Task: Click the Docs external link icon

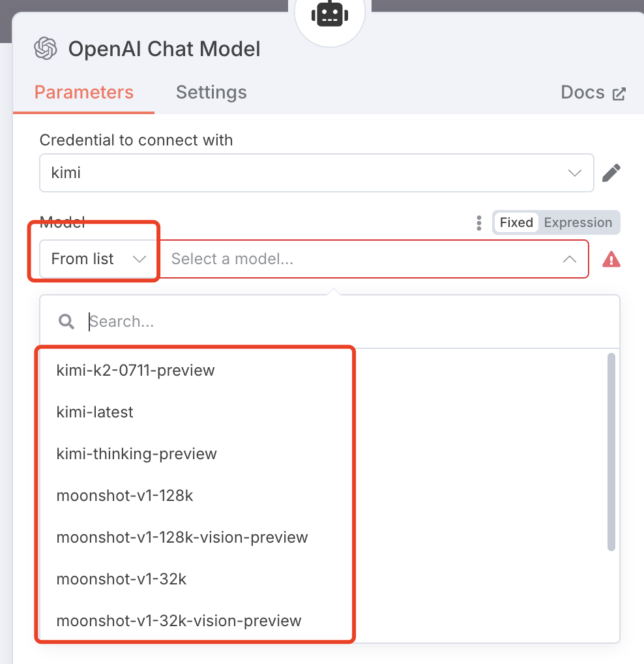Action: [x=619, y=93]
